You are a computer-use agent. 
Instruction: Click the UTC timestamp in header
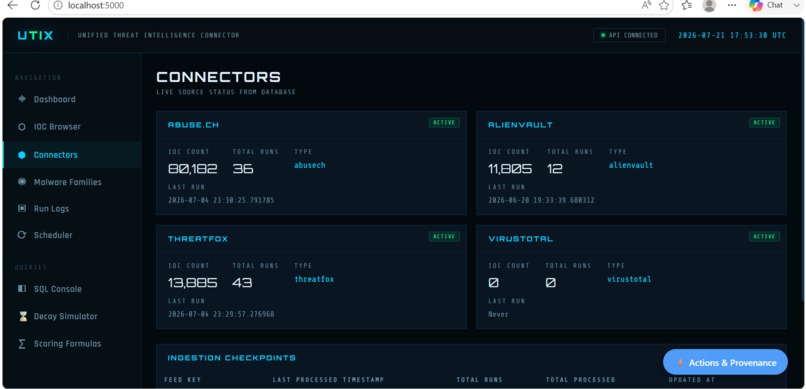click(x=732, y=35)
